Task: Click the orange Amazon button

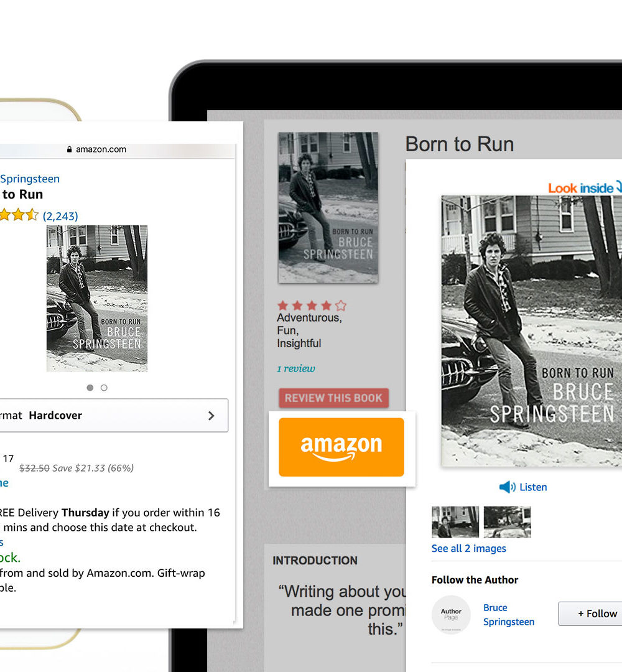Action: [341, 447]
